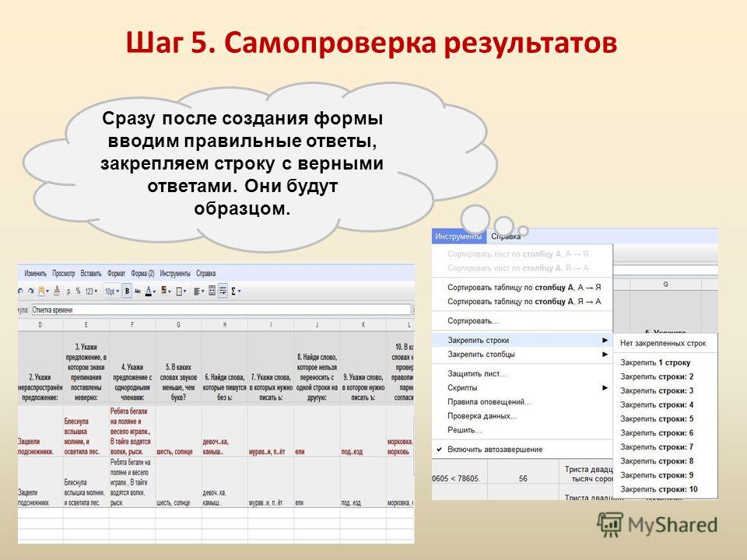Image resolution: width=747 pixels, height=560 pixels.
Task: Open the Формат menu
Action: 116,273
